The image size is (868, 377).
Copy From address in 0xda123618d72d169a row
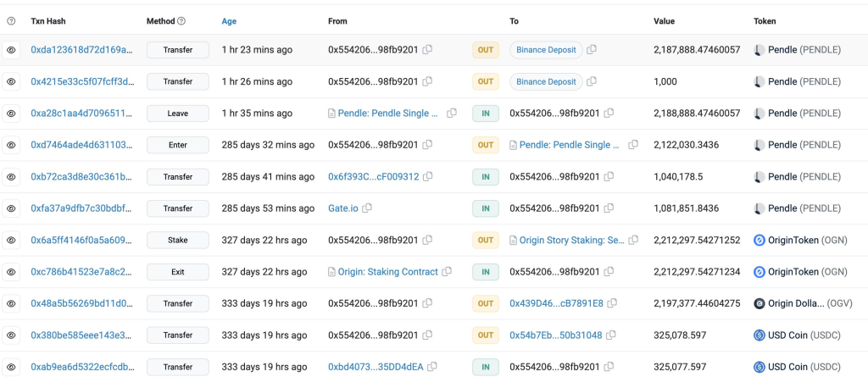pos(427,49)
